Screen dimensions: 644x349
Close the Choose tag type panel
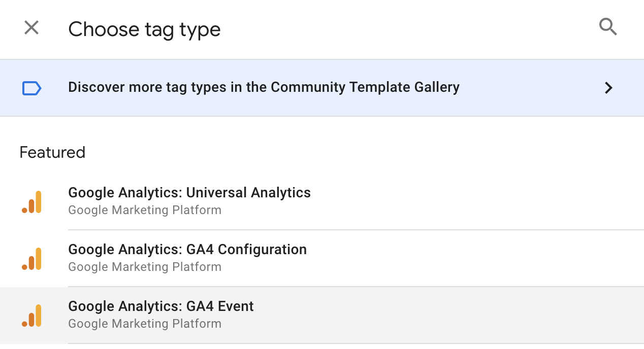(x=31, y=28)
